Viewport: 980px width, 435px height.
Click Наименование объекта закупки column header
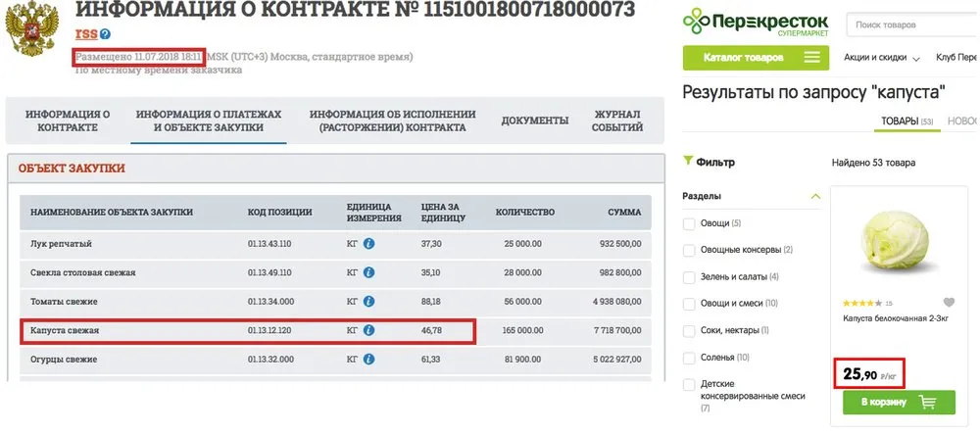click(x=112, y=213)
